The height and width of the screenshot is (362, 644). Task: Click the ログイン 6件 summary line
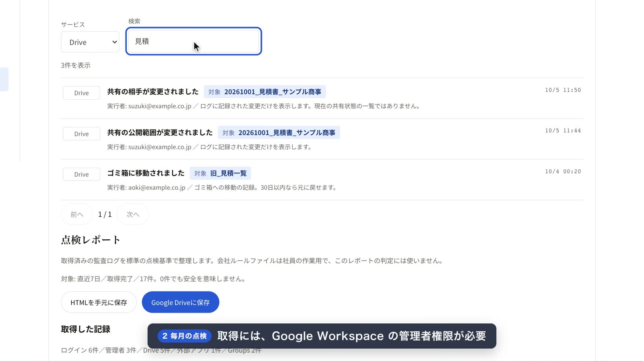click(x=161, y=350)
